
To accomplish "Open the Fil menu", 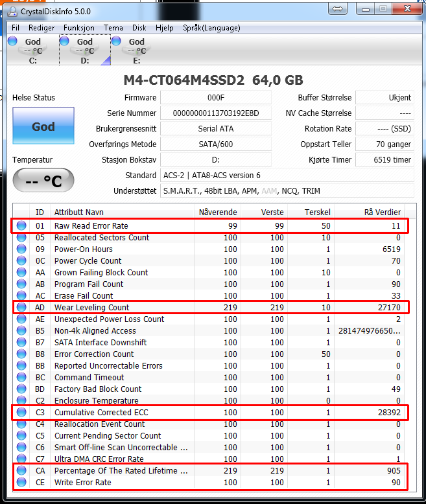I will 16,28.
